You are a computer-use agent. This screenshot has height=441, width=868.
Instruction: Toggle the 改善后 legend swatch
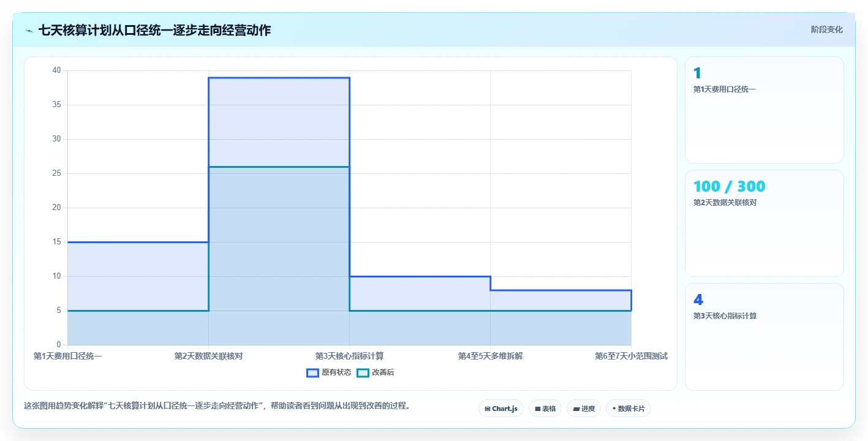[x=363, y=372]
